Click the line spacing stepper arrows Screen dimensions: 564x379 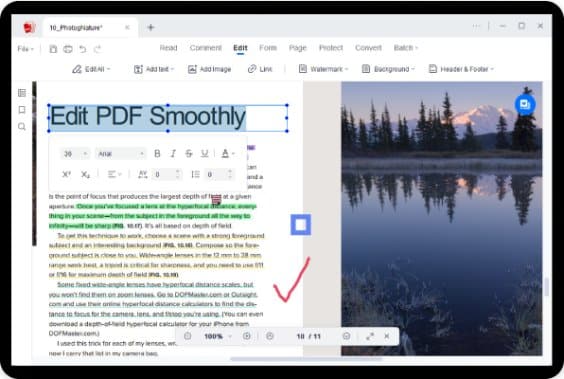(x=230, y=174)
